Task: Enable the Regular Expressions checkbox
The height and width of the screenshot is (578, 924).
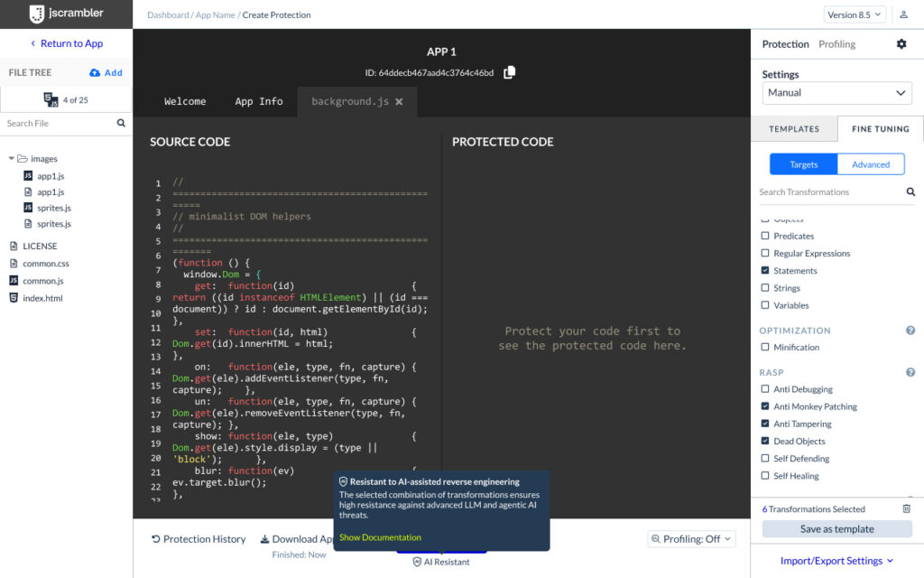Action: [x=765, y=253]
